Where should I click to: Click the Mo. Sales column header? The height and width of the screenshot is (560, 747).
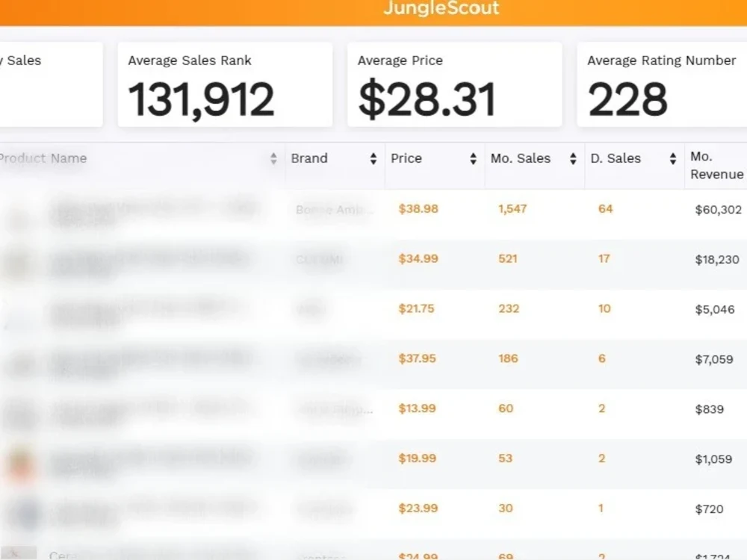pos(535,165)
